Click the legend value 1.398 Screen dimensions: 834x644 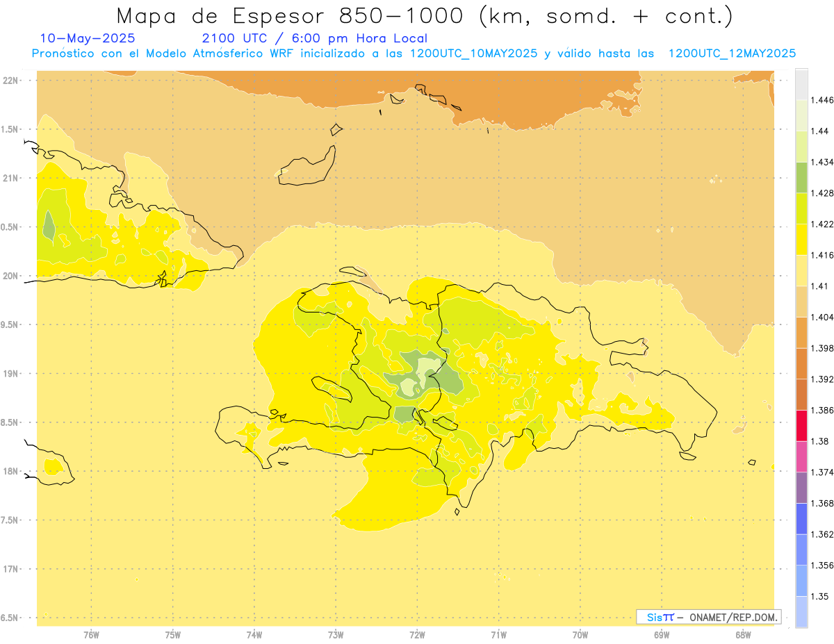tap(822, 348)
